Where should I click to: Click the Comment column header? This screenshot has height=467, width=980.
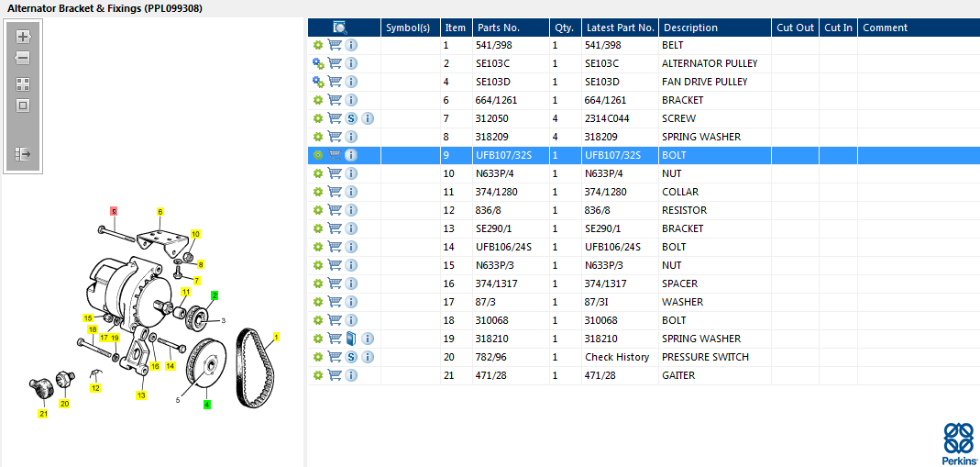[919, 28]
